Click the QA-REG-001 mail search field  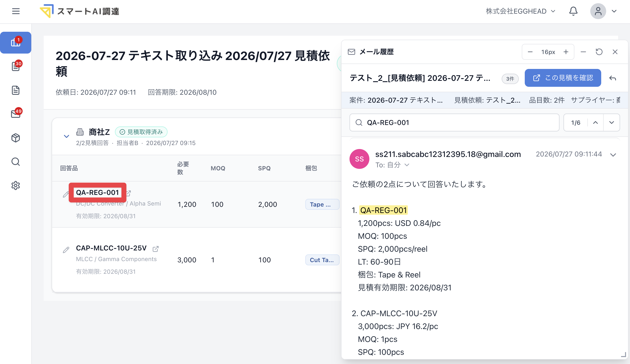[x=454, y=122]
